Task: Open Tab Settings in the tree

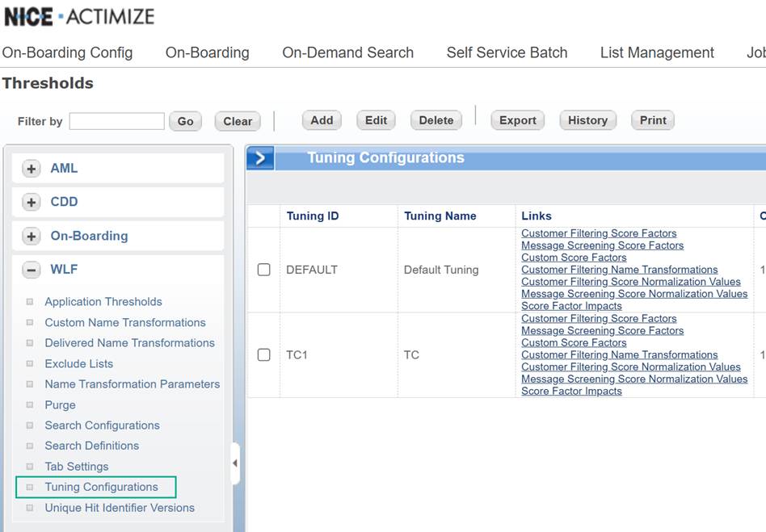Action: pos(77,467)
